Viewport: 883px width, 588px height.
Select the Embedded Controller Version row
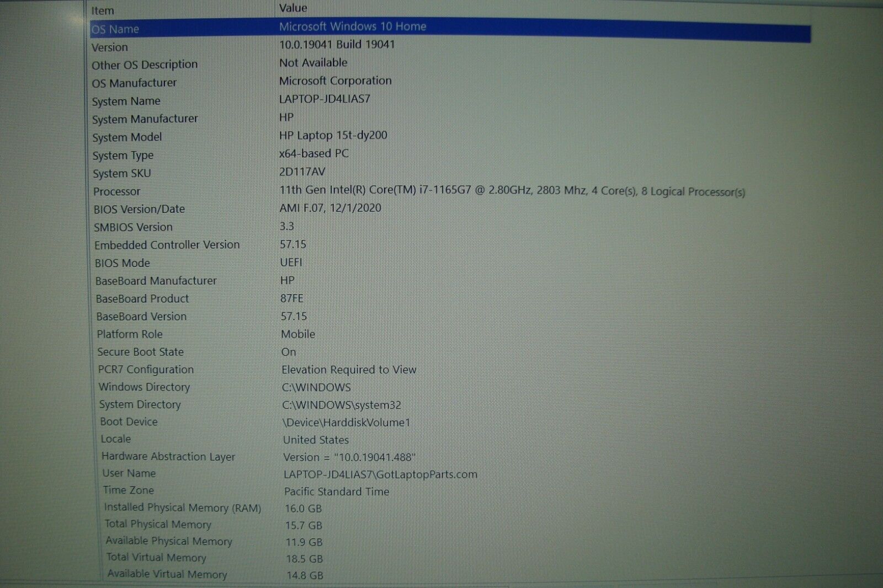point(167,245)
